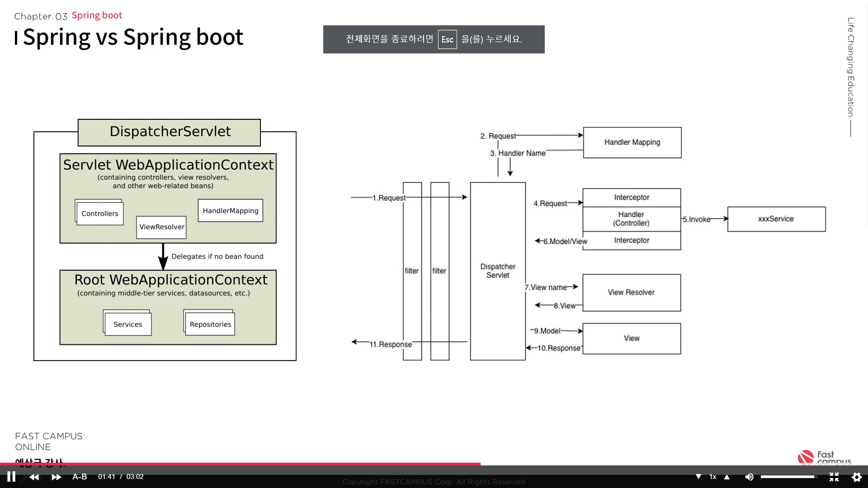The image size is (868, 488).
Task: Click the View Resolver box
Action: [631, 292]
